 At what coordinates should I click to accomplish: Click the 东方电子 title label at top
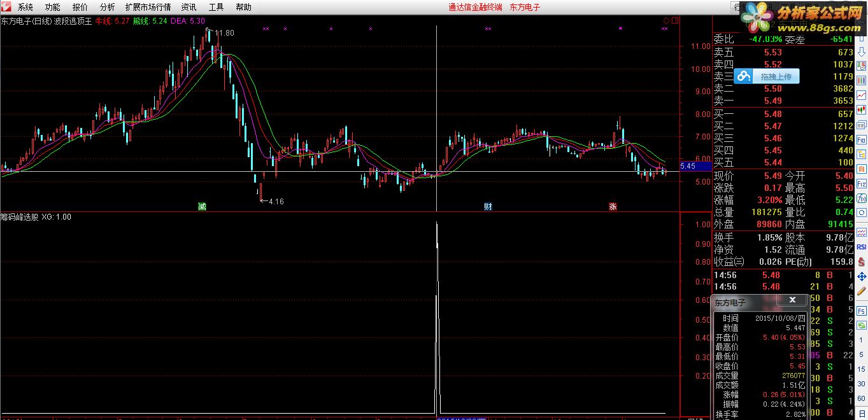(x=525, y=8)
